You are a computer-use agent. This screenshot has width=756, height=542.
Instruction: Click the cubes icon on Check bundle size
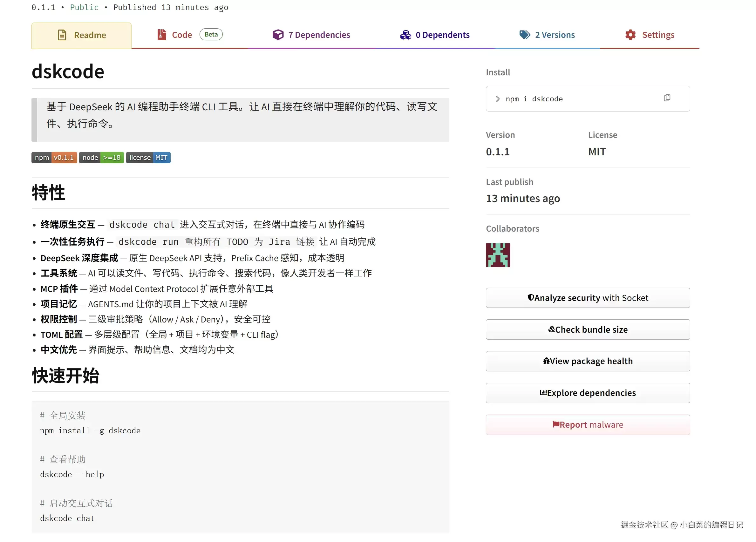[552, 329]
